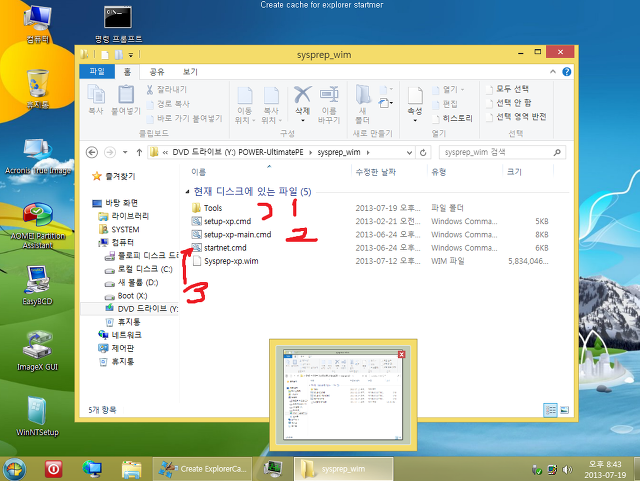Screen dimensions: 640x481
Task: Click the volume speaker tray icon
Action: point(567,470)
